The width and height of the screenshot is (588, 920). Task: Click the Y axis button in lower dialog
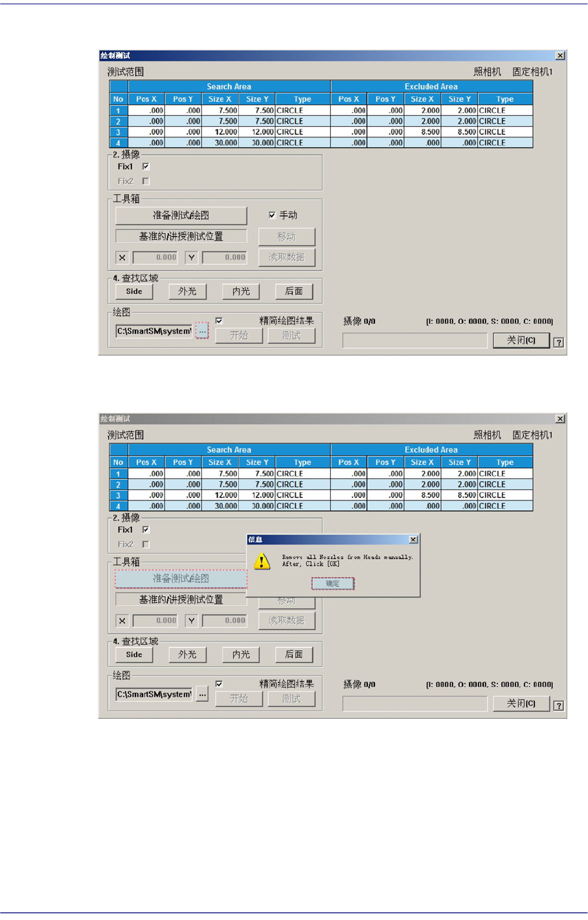[x=191, y=621]
